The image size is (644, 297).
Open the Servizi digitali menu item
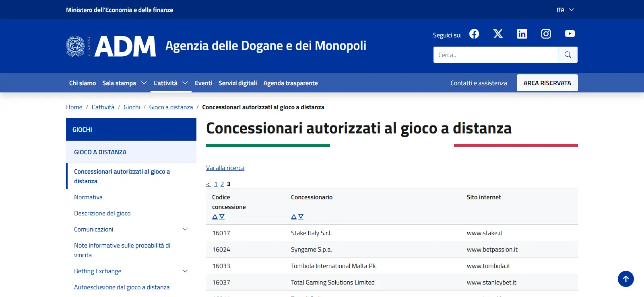coord(237,83)
